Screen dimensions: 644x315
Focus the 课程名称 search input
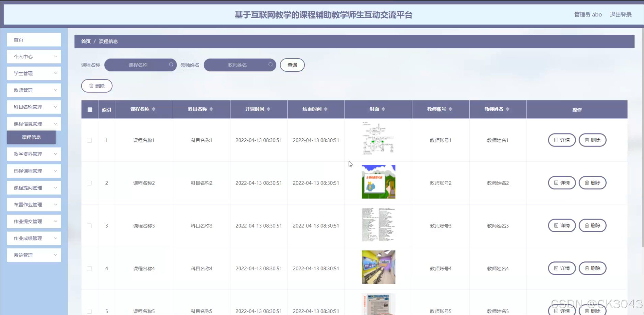140,65
